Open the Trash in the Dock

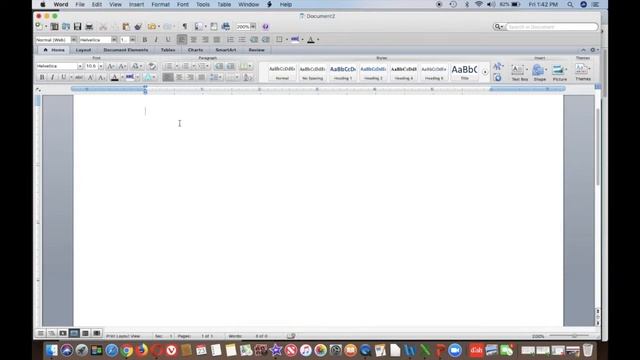click(x=587, y=350)
